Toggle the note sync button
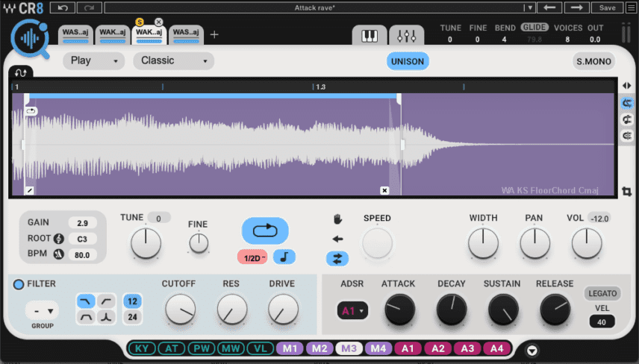Image resolution: width=639 pixels, height=364 pixels. (x=284, y=257)
